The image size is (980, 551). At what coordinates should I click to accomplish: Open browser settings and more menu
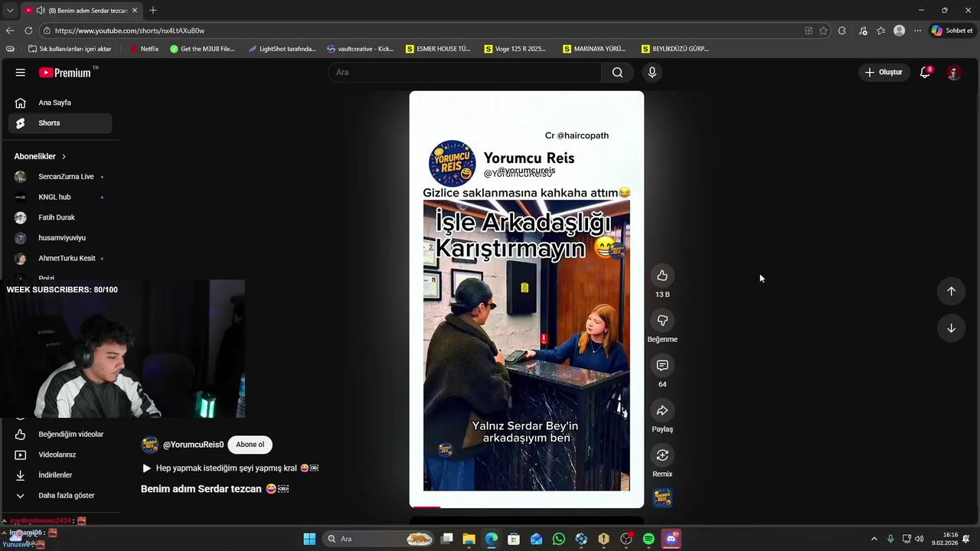tap(917, 31)
